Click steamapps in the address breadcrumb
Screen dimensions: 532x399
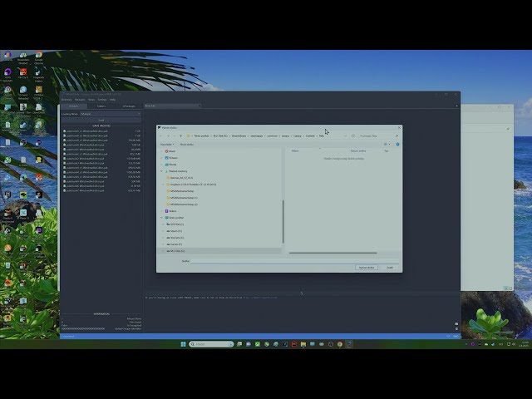point(257,136)
